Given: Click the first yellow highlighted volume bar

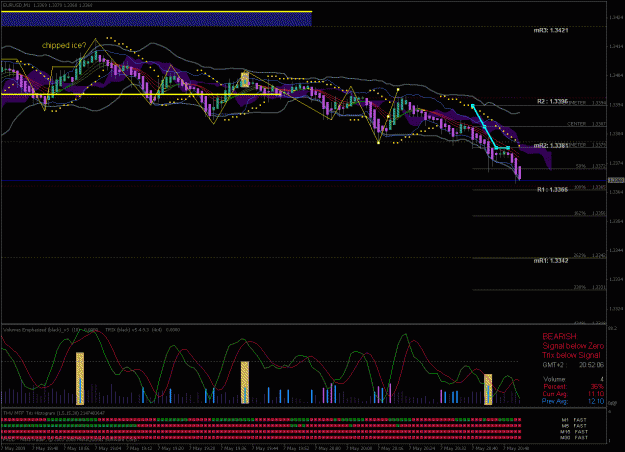Looking at the screenshot, I should coord(80,378).
